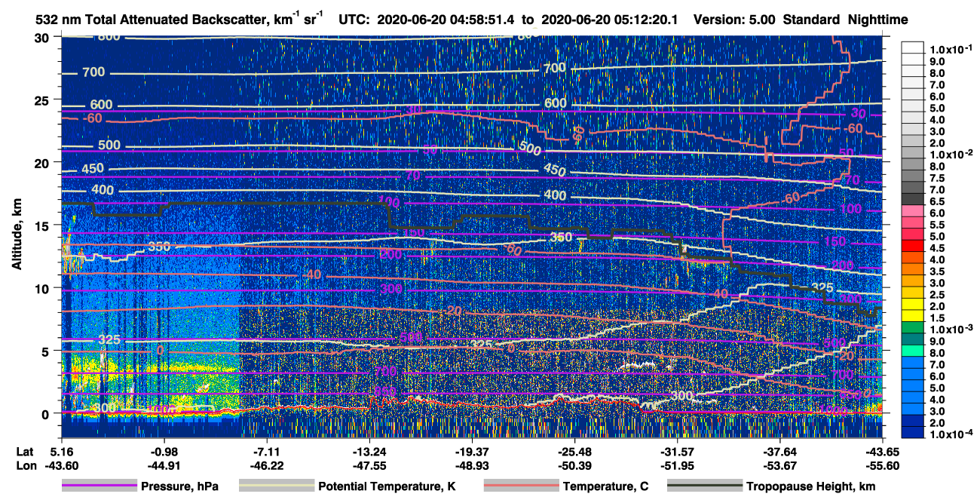Click the Temperature, C legend label
980x503 pixels.
pos(605,486)
